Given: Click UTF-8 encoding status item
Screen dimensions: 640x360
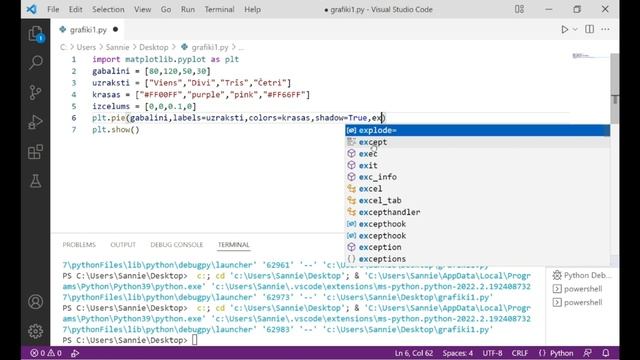Looking at the screenshot, I should point(492,353).
